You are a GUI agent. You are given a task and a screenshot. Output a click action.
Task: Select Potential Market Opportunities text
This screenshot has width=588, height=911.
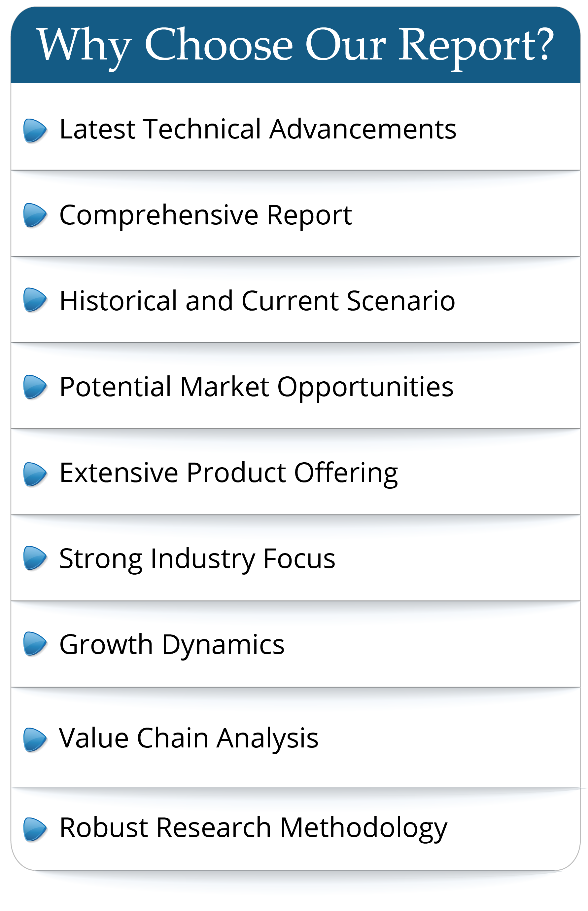(256, 387)
